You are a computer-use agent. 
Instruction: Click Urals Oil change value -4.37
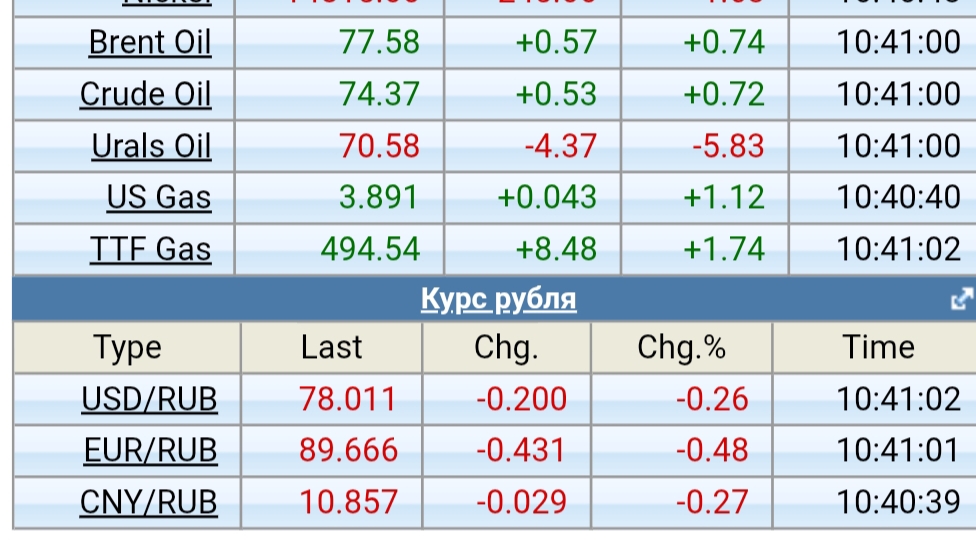tap(560, 146)
